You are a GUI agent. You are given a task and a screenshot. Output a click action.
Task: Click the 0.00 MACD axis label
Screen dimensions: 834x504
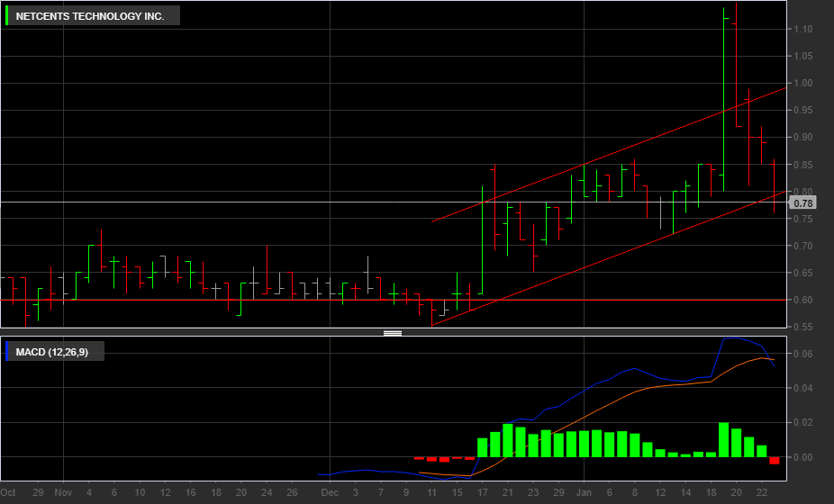pos(803,457)
